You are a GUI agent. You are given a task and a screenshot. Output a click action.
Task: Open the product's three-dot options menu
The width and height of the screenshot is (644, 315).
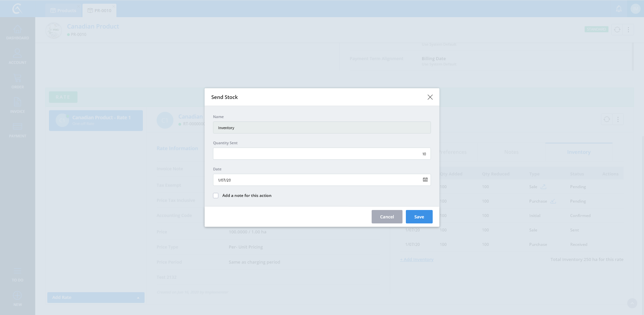tap(628, 30)
